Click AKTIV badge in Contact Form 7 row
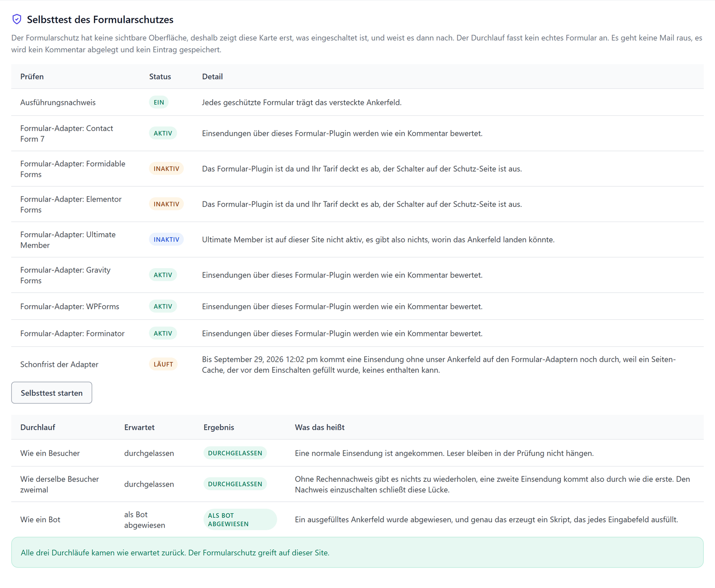The image size is (715, 588). (163, 133)
